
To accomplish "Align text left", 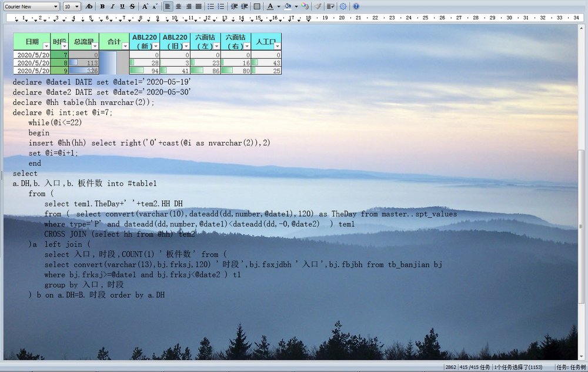I will coord(168,6).
